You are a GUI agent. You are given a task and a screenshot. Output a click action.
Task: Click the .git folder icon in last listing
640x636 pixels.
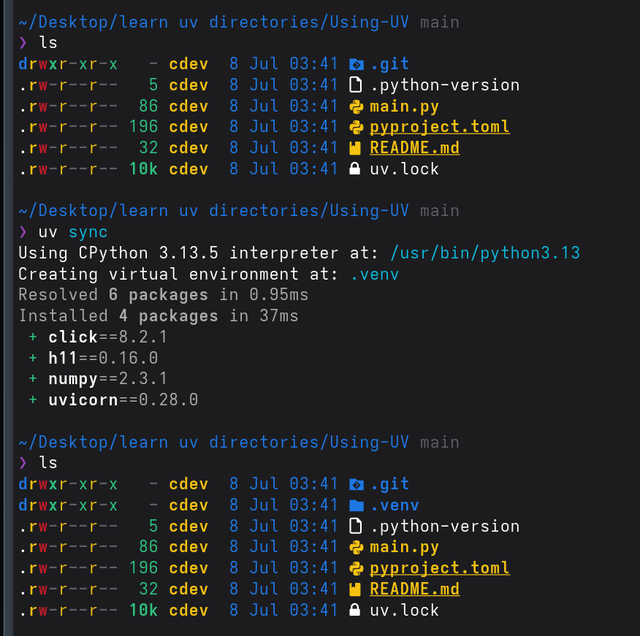pos(356,485)
